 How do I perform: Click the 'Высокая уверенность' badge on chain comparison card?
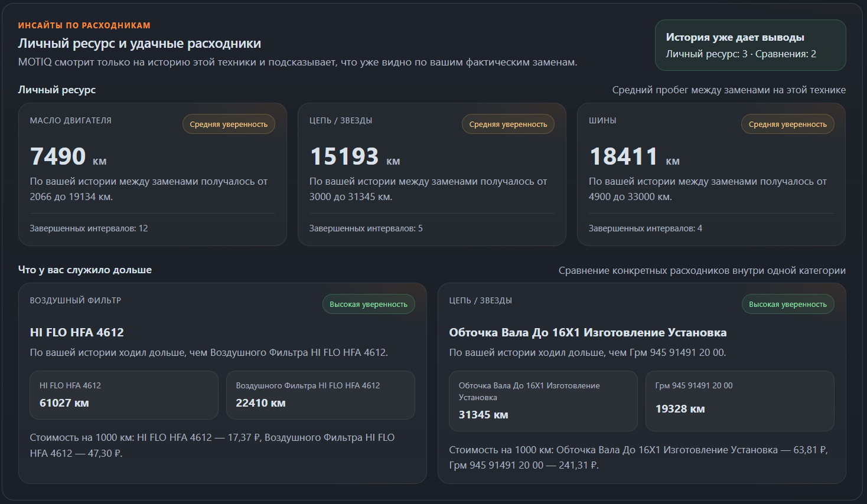pos(788,304)
